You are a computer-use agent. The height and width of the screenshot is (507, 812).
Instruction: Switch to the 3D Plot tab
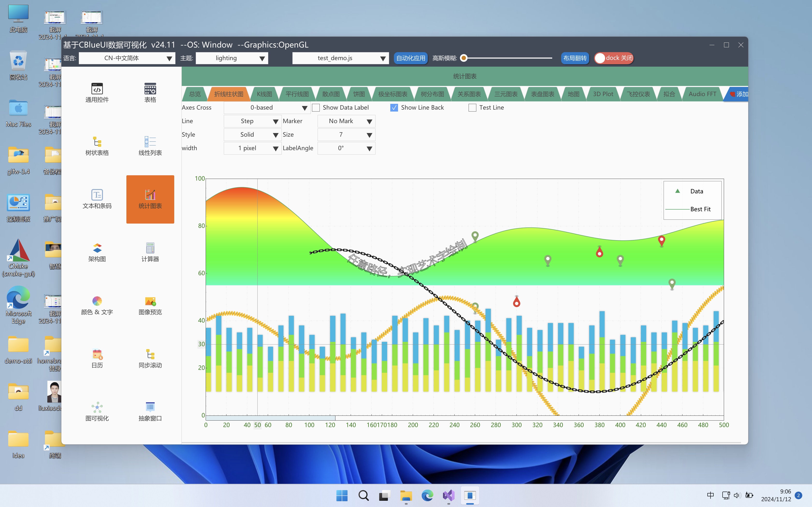pos(603,94)
